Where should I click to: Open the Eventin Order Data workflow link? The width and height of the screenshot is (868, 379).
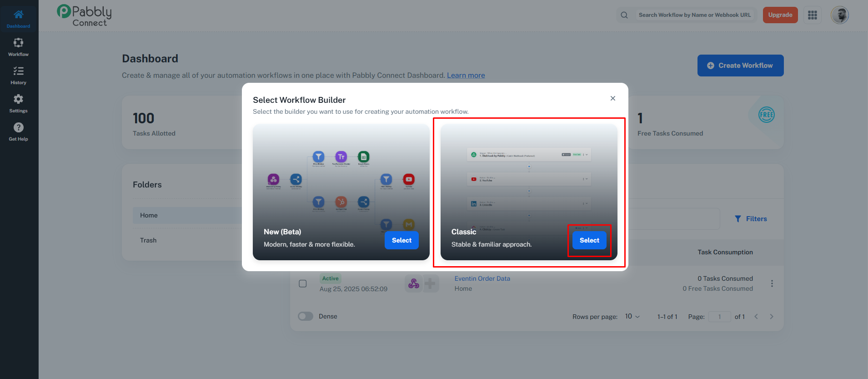pyautogui.click(x=482, y=278)
